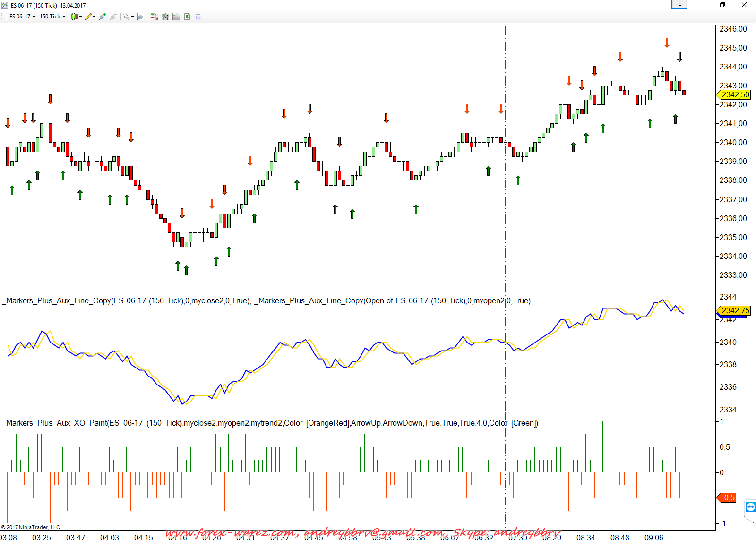Screen dimensions: 756x548
Task: Open the chart Properties icon
Action: [198, 17]
